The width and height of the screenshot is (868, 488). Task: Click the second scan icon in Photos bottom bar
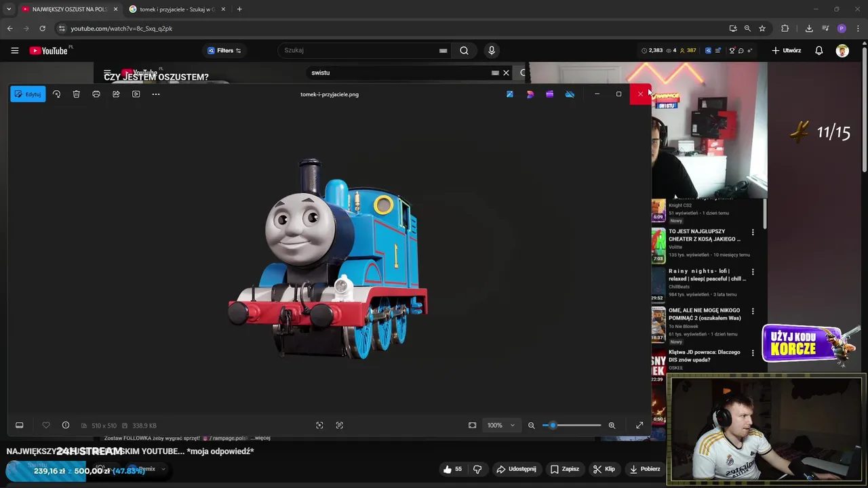click(x=340, y=426)
